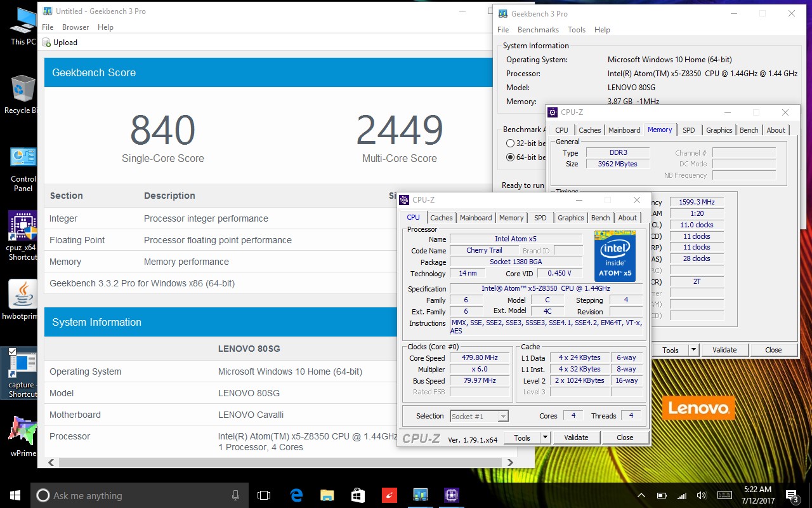812x508 pixels.
Task: Open File menu in Untitled Geekbench window
Action: [48, 27]
